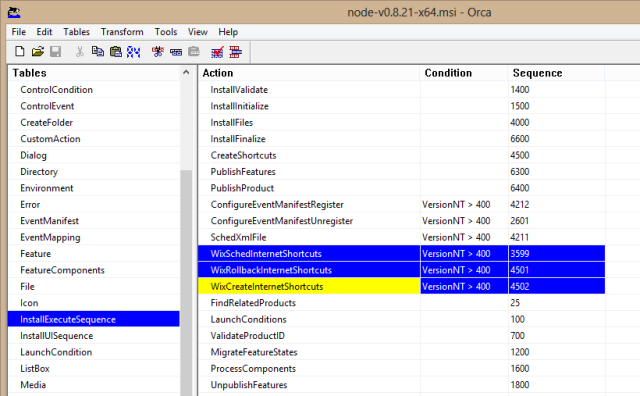Select the EventMapping table
This screenshot has height=396, width=640.
tap(50, 237)
